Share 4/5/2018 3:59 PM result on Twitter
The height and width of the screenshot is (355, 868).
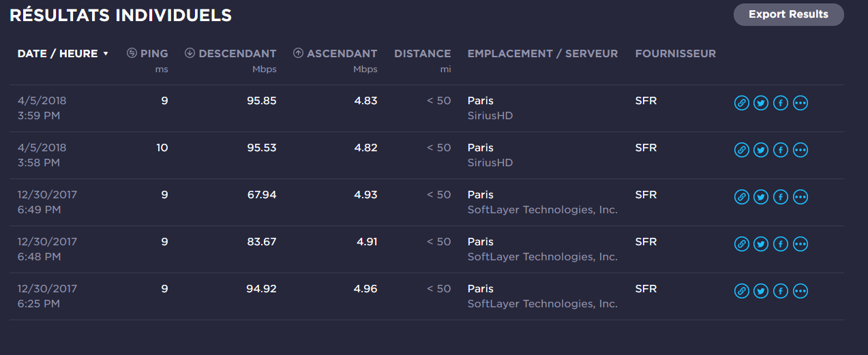(x=761, y=103)
